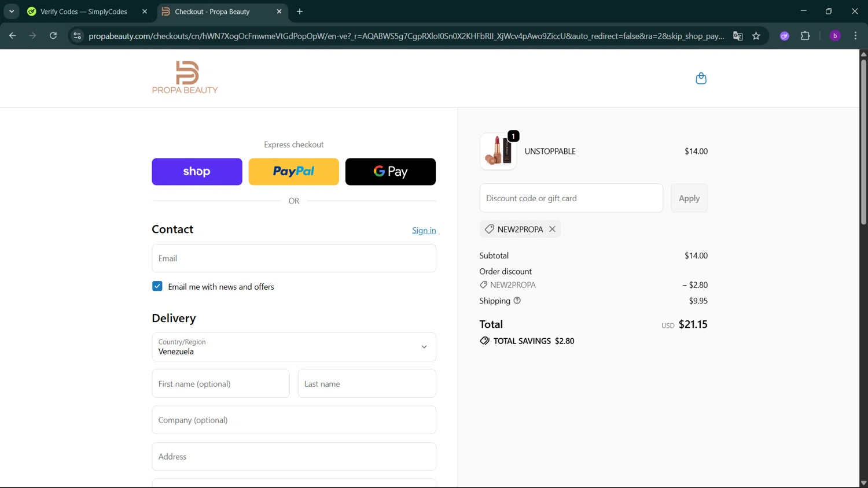Focus the Last name field

pos(367,383)
